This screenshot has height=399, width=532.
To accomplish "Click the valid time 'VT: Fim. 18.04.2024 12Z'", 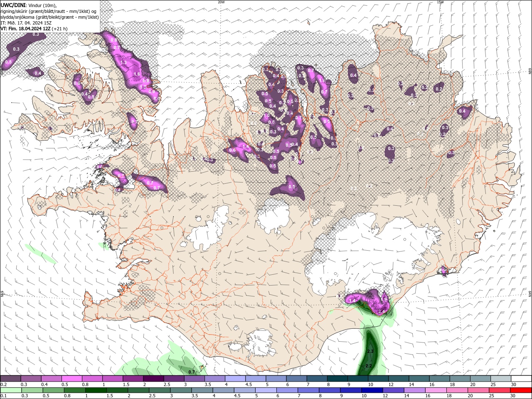I will 26,28.
